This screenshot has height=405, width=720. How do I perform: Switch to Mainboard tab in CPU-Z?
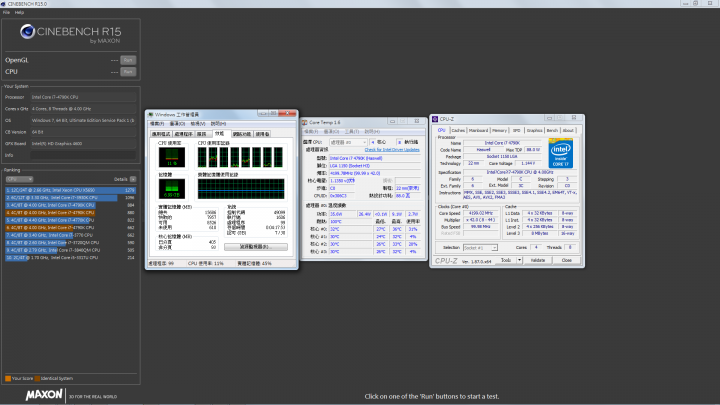(x=478, y=131)
